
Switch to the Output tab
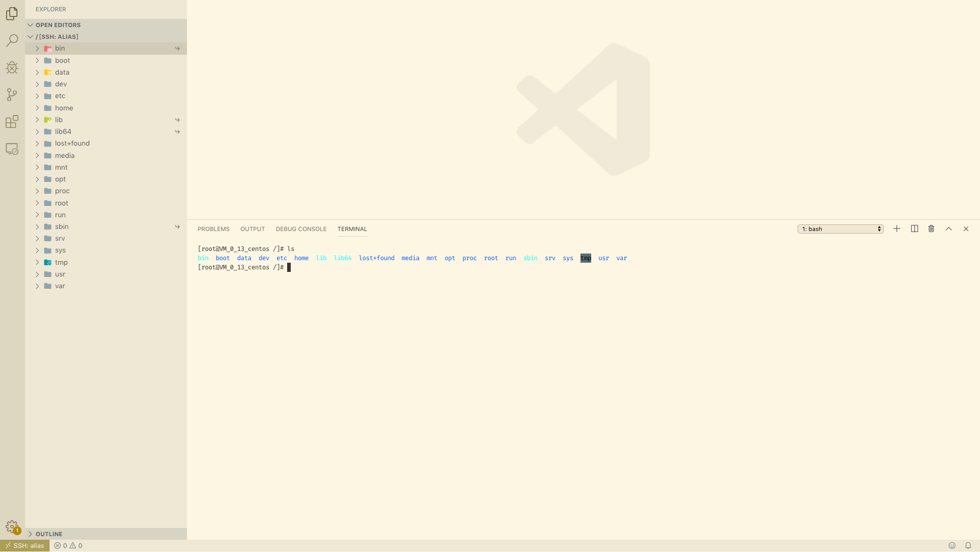pyautogui.click(x=252, y=229)
